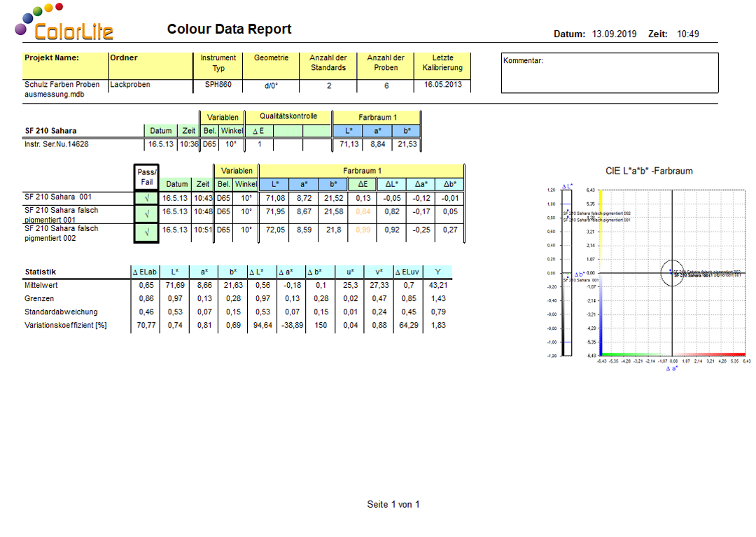The width and height of the screenshot is (756, 537).
Task: Select project file 'Schulz Farben Proben ausmessung.mdb'
Action: 62,89
